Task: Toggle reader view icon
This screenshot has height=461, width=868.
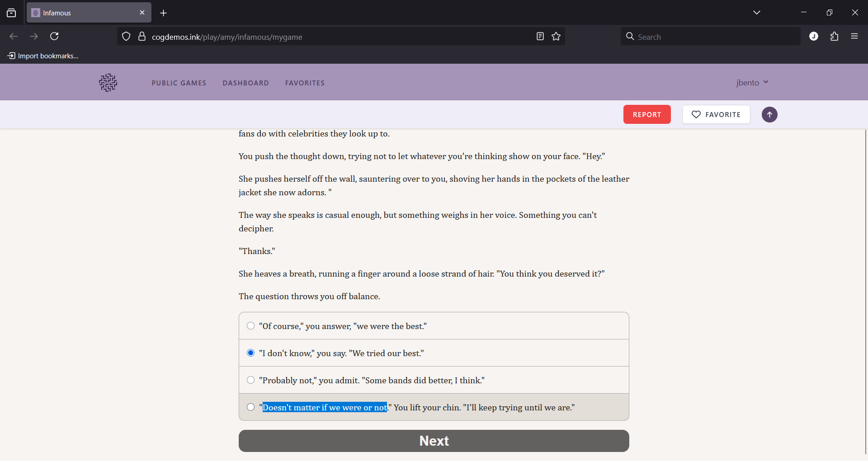Action: 540,36
